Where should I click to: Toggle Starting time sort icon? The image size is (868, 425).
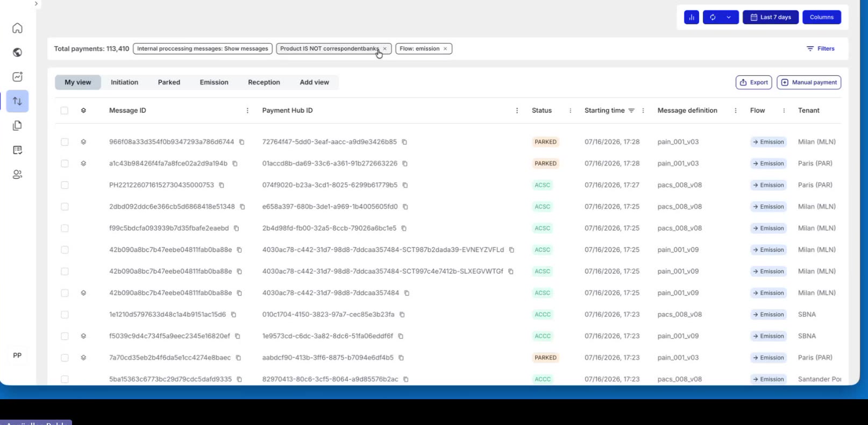tap(631, 110)
